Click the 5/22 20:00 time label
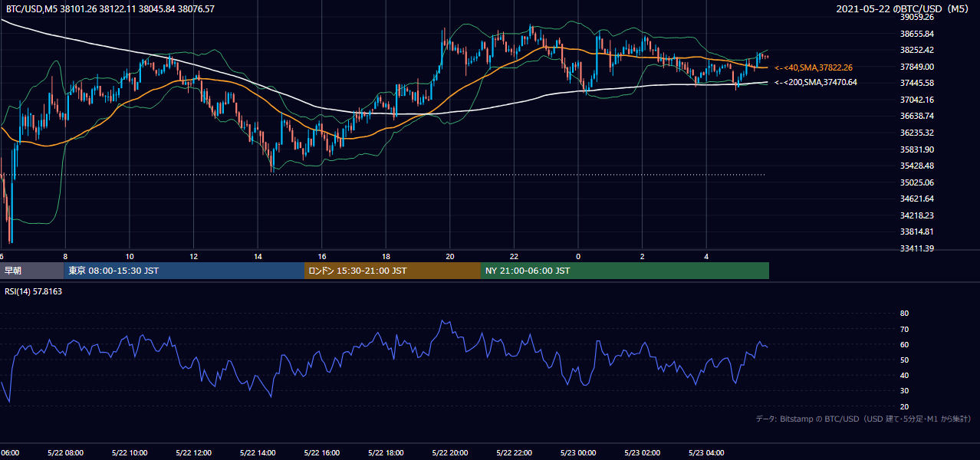 (449, 452)
